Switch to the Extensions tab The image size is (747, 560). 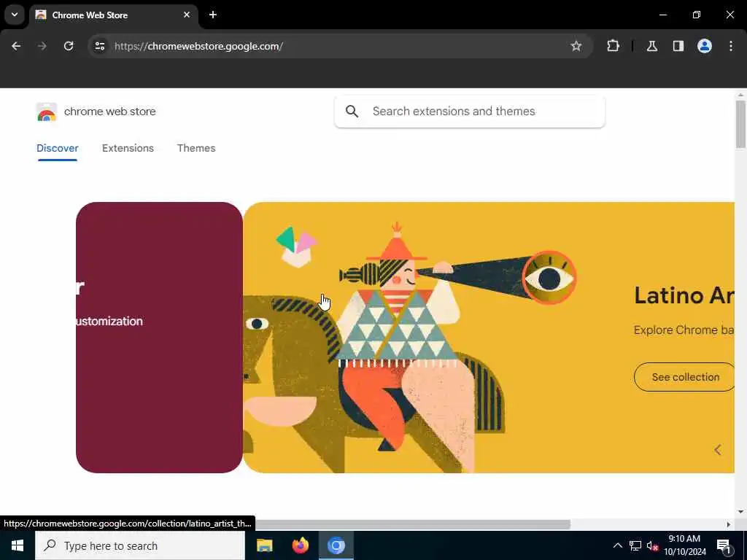coord(128,148)
